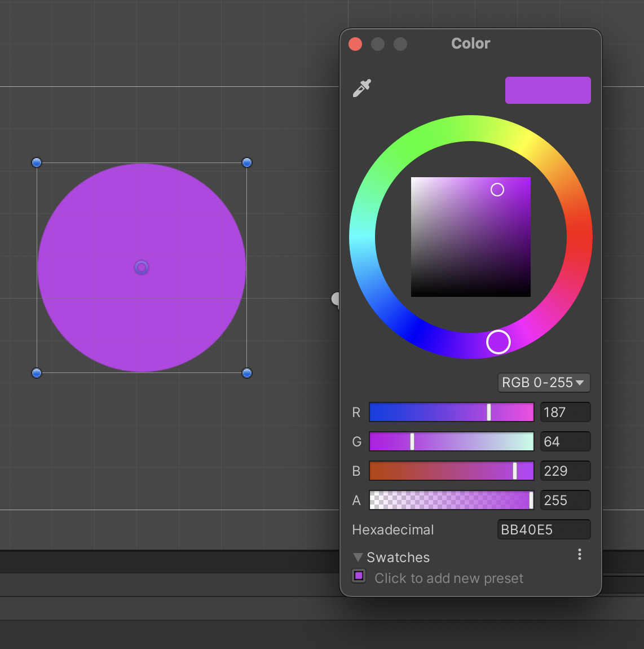644x649 pixels.
Task: Open the RGB 0-255 color mode dropdown
Action: point(543,383)
